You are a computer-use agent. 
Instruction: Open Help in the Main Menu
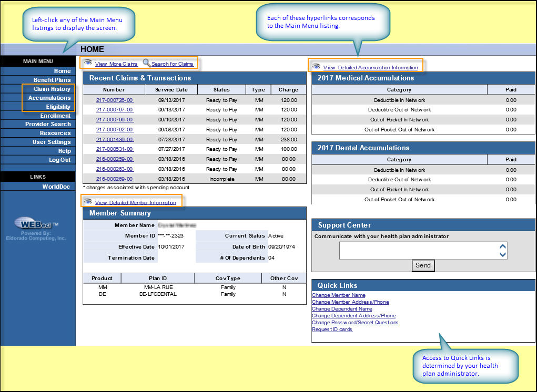coord(64,151)
